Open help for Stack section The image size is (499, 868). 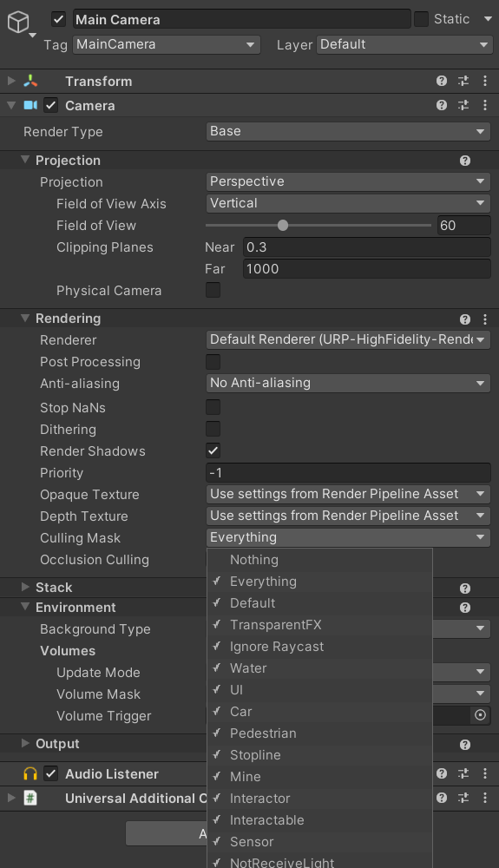point(465,588)
